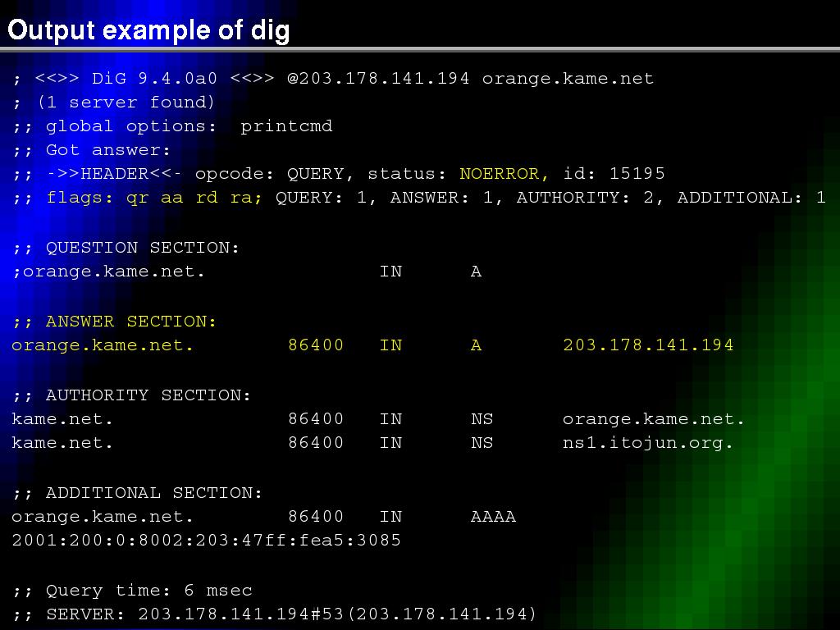This screenshot has height=630, width=840.
Task: Select the "(1 server found)" line
Action: tap(115, 102)
